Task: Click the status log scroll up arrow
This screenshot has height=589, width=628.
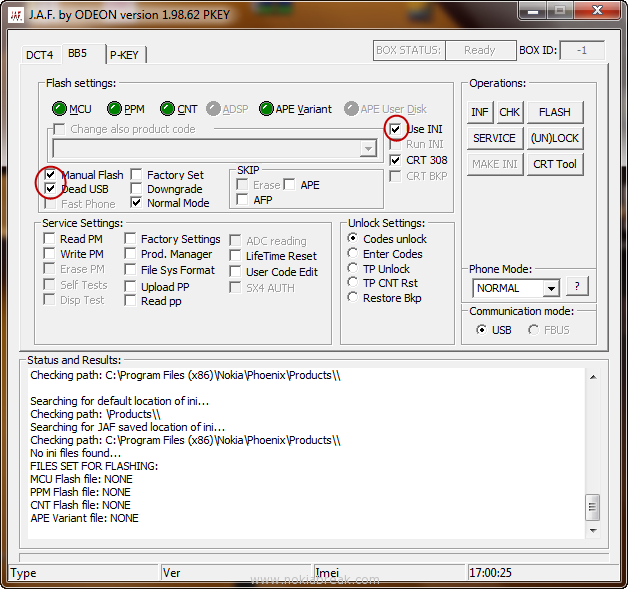Action: click(x=593, y=377)
